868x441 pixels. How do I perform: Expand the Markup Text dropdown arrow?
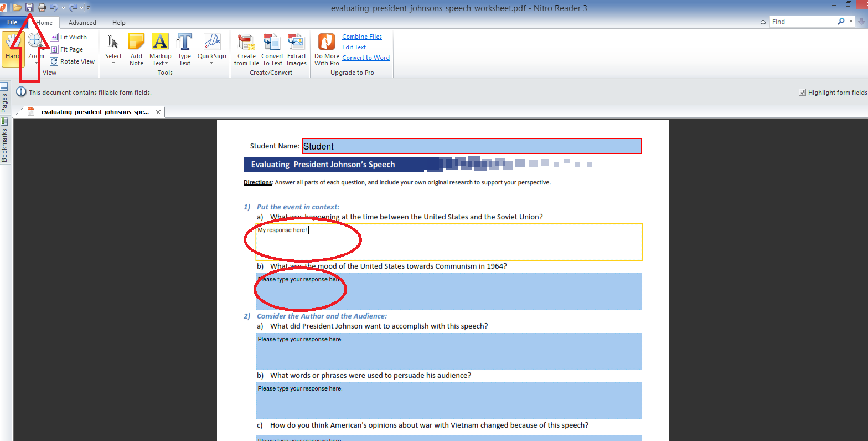point(167,63)
